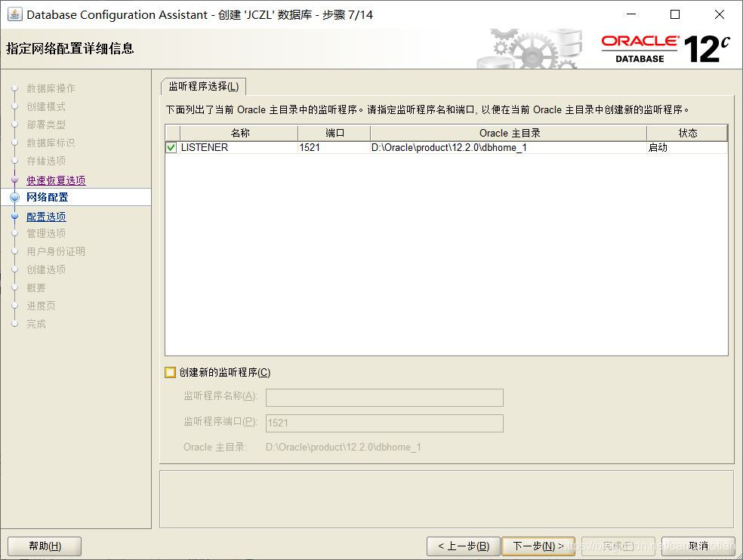Open the 配置选项 step link
The height and width of the screenshot is (560, 743).
[x=47, y=217]
